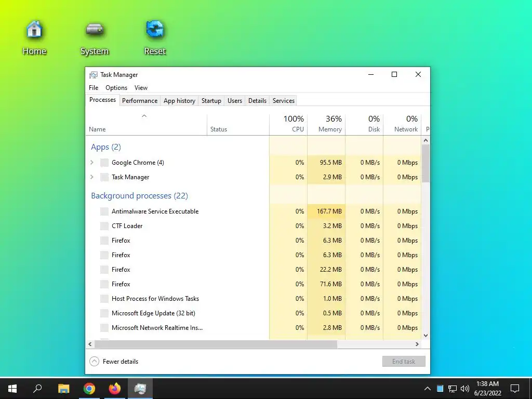Open the View menu
532x399 pixels.
(x=141, y=87)
